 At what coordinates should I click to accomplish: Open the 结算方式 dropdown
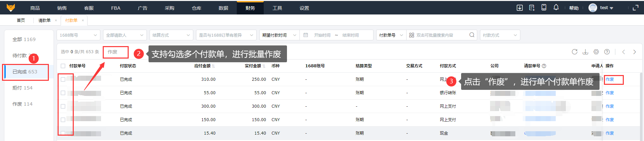[171, 35]
